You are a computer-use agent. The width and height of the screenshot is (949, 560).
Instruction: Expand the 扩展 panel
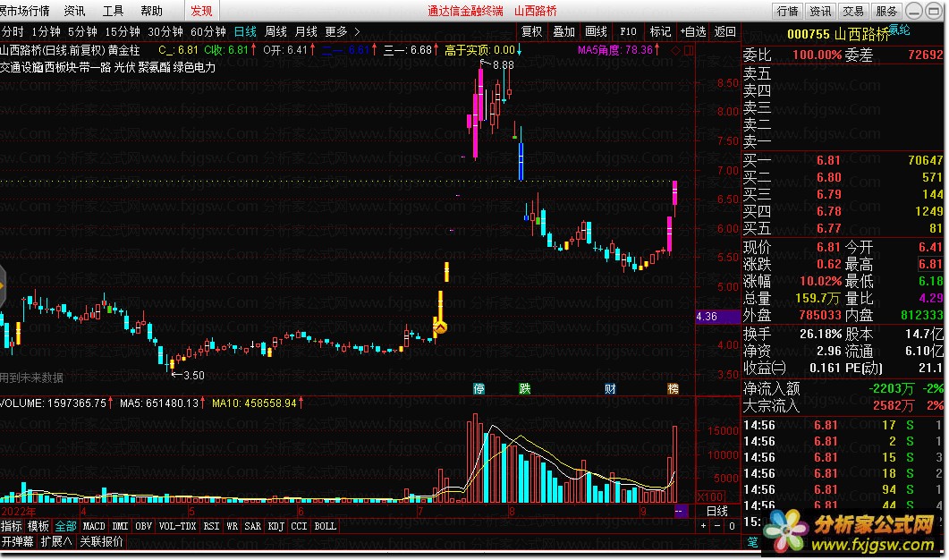[x=56, y=541]
